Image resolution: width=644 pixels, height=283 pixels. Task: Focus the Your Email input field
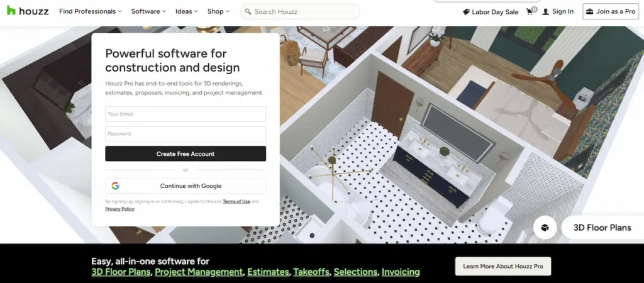(186, 114)
